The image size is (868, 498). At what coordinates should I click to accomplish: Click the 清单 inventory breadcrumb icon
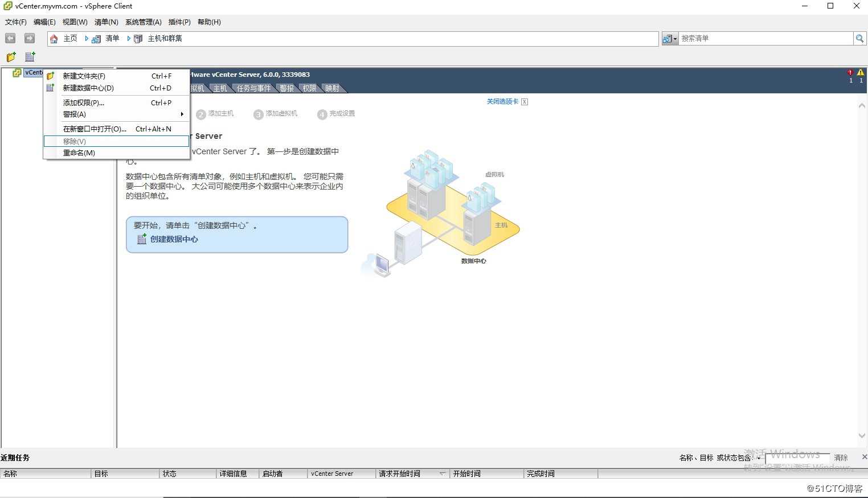pos(96,39)
